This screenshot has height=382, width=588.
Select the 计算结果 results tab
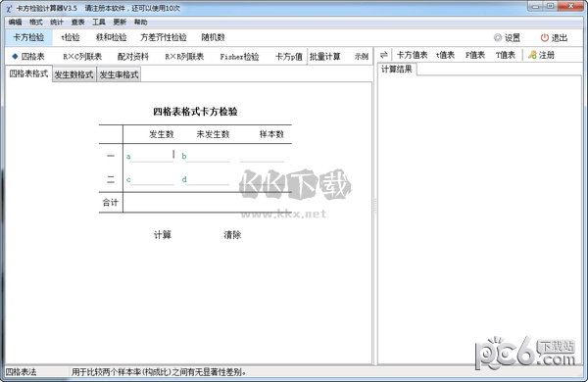pyautogui.click(x=397, y=70)
